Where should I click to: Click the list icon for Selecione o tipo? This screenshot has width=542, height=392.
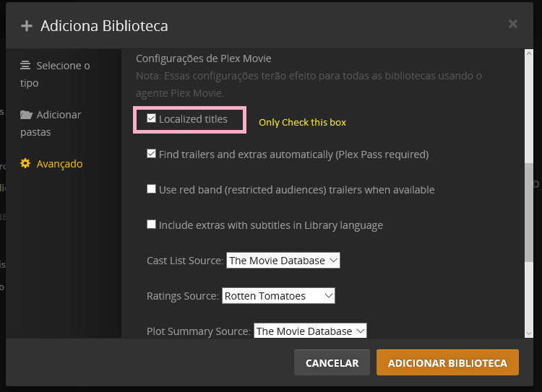[x=26, y=65]
